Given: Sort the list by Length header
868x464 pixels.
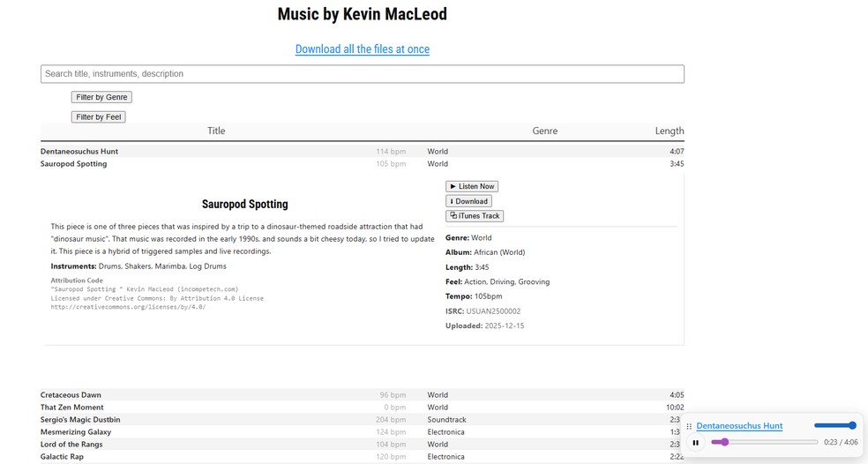Looking at the screenshot, I should pyautogui.click(x=669, y=131).
